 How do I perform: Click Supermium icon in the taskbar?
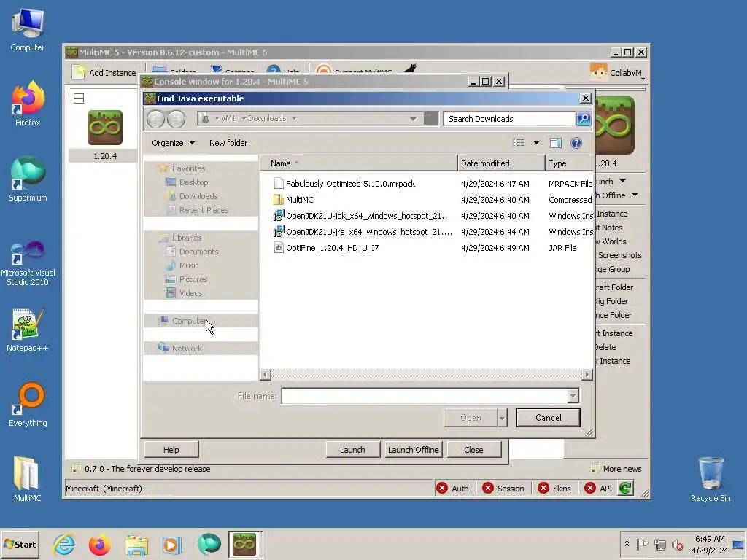[x=209, y=544]
